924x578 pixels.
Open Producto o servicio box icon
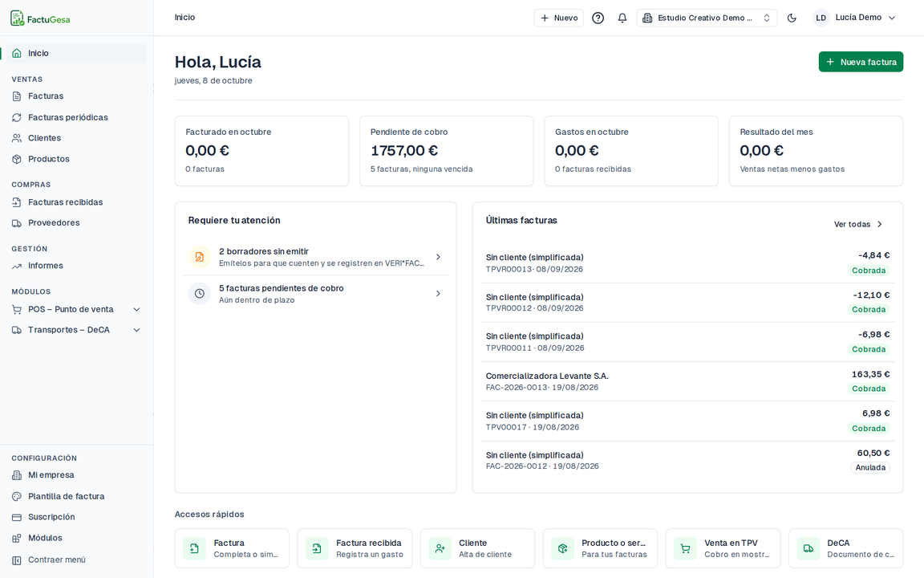tap(562, 548)
